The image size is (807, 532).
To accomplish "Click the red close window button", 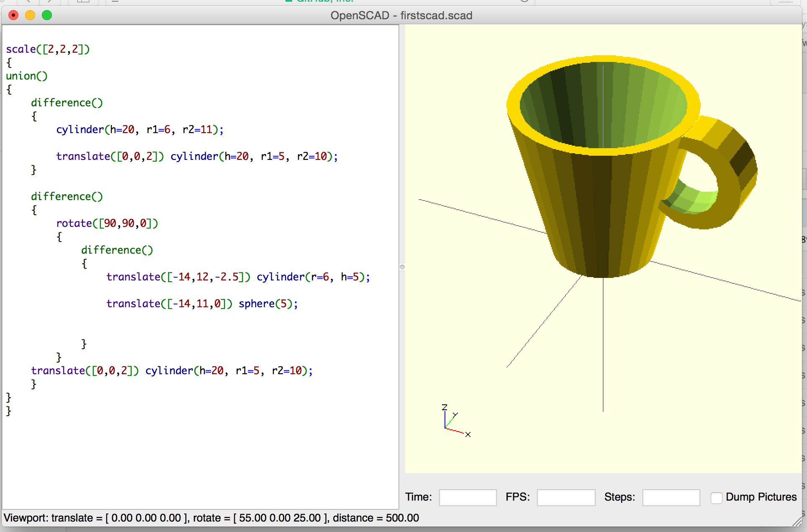I will pos(13,15).
